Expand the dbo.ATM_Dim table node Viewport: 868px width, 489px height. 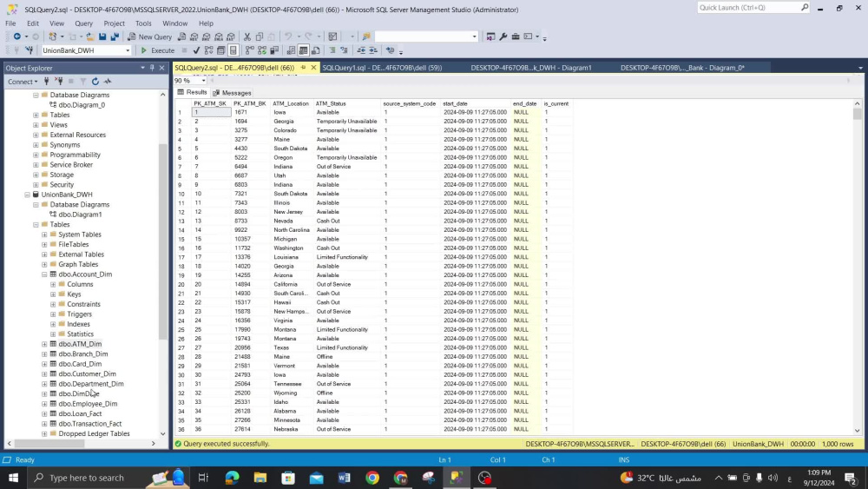pyautogui.click(x=44, y=344)
